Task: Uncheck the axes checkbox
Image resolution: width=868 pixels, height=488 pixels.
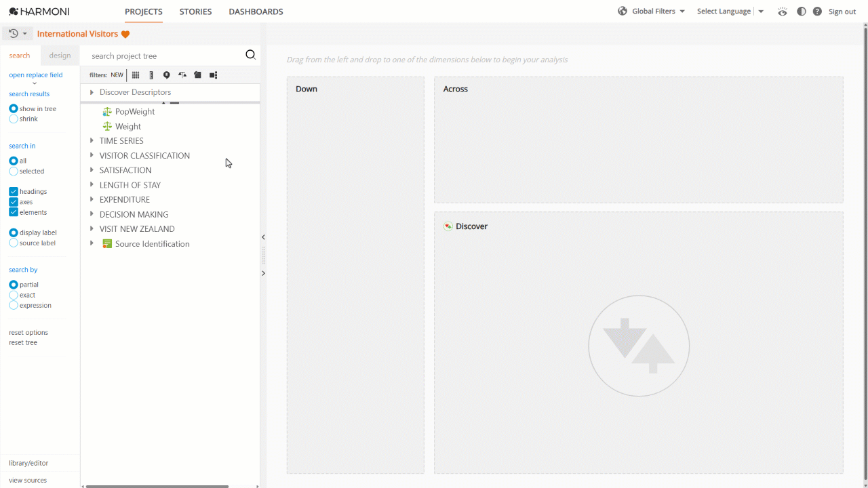Action: tap(14, 201)
